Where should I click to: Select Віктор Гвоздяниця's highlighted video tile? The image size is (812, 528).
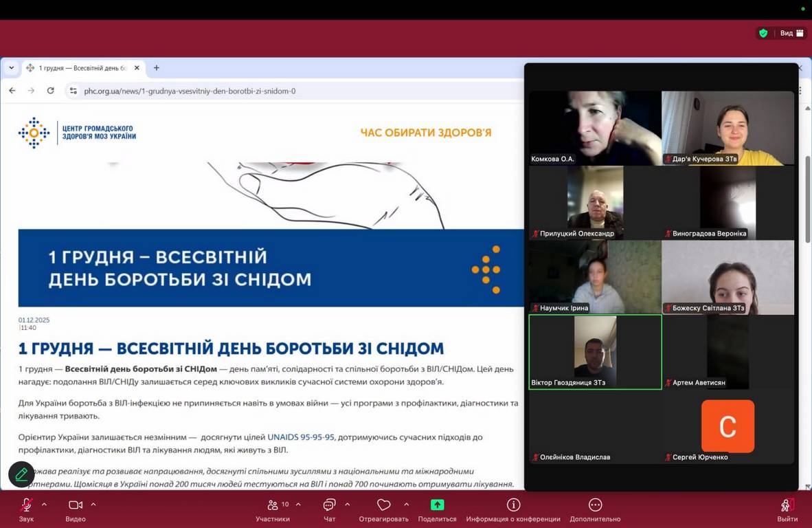click(595, 352)
